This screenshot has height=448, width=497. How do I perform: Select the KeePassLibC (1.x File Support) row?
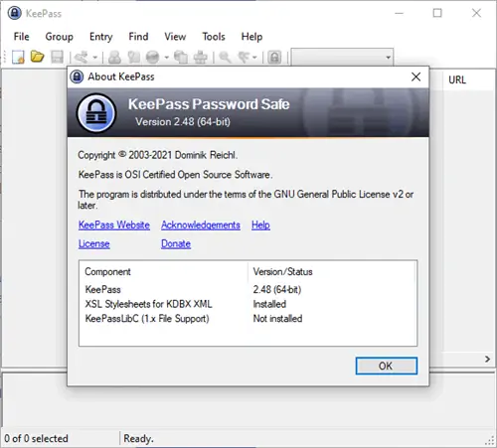point(248,319)
